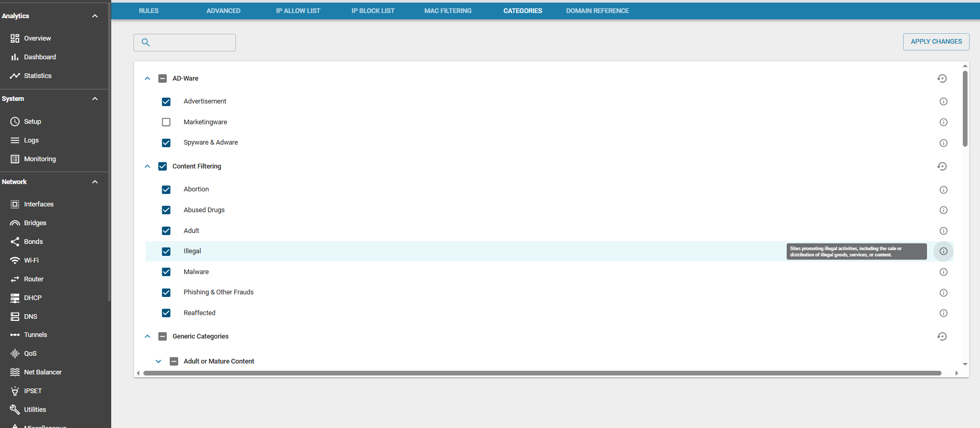Open the Net Balancer page

coord(43,372)
